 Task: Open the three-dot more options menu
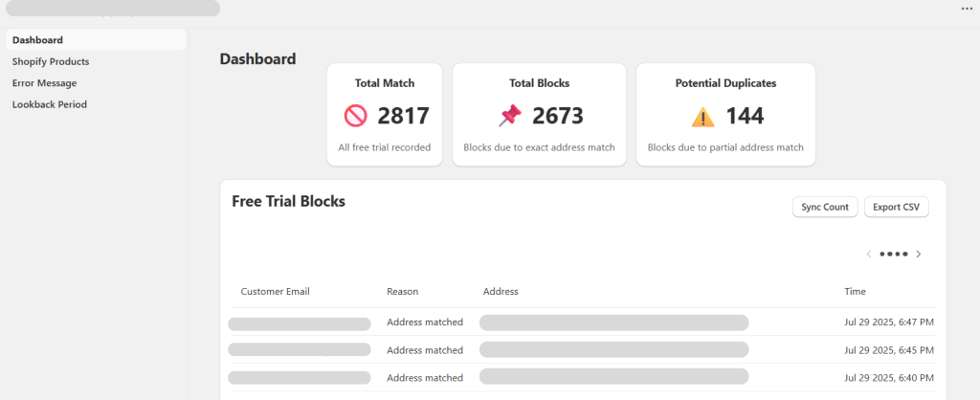(x=967, y=9)
